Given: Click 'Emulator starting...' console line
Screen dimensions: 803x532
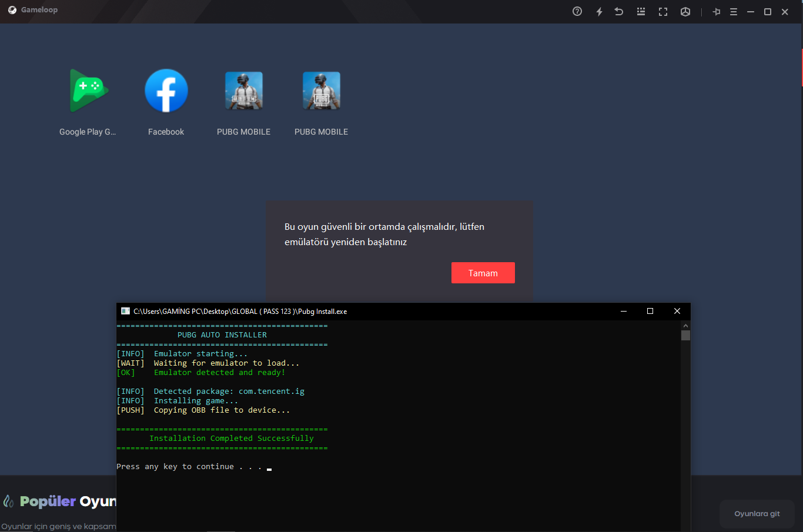Looking at the screenshot, I should pyautogui.click(x=201, y=354).
